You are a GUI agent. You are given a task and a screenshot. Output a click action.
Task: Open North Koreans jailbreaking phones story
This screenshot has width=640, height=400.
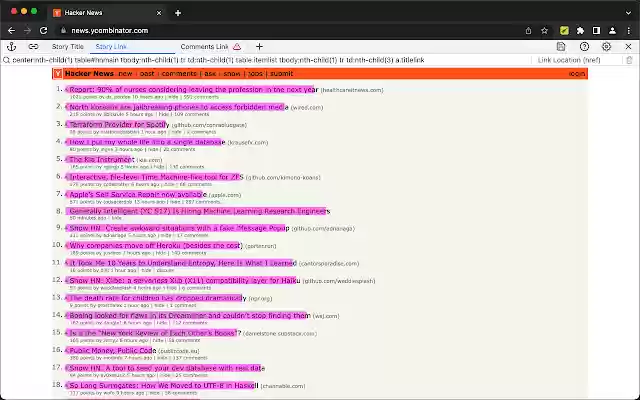click(179, 107)
